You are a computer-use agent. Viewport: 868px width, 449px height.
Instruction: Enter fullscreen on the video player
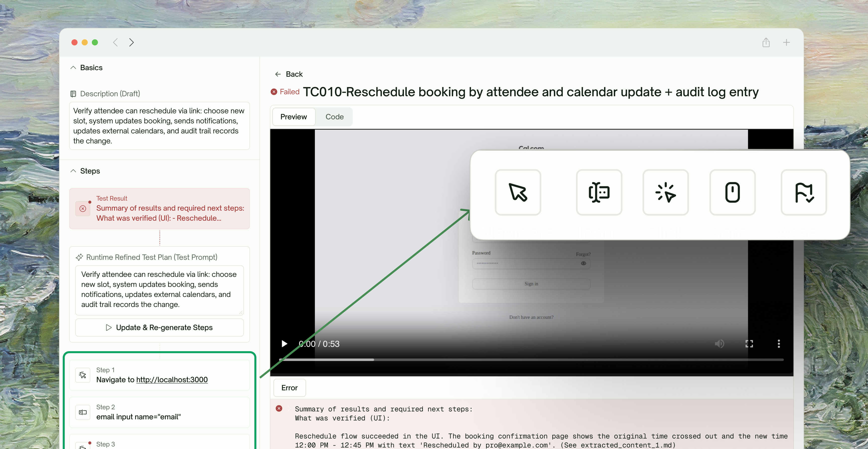click(x=749, y=344)
